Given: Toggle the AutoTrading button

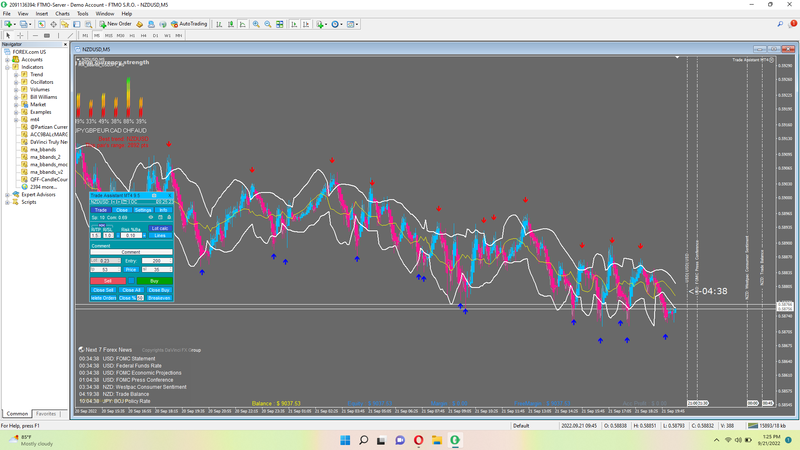Looking at the screenshot, I should pyautogui.click(x=190, y=23).
